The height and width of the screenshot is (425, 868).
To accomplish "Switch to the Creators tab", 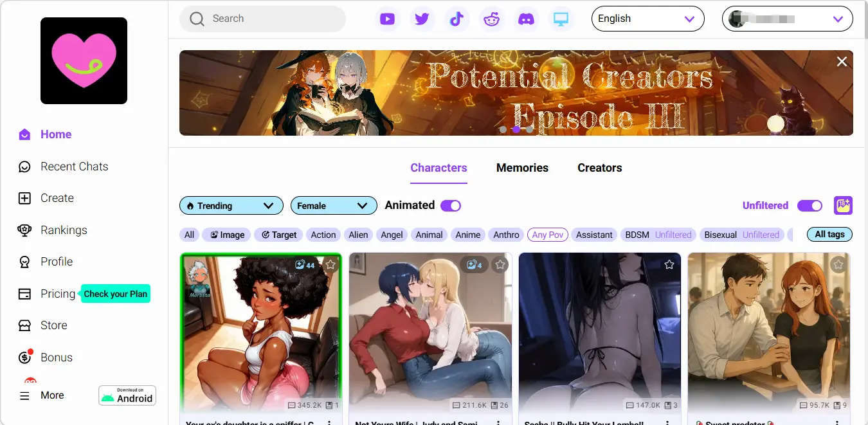I will click(x=599, y=168).
